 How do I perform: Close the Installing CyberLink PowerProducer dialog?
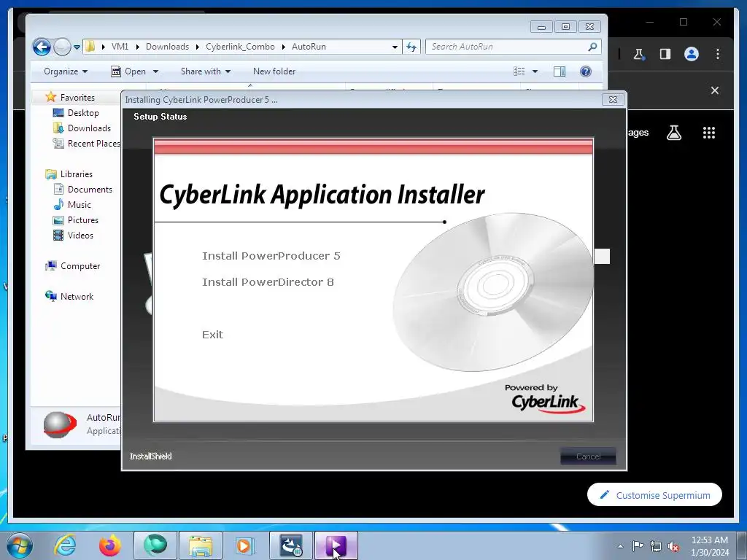(x=613, y=99)
